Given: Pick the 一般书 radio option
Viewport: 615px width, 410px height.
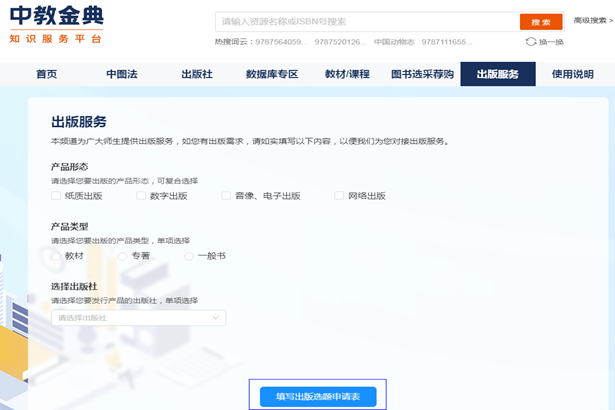Looking at the screenshot, I should [189, 256].
